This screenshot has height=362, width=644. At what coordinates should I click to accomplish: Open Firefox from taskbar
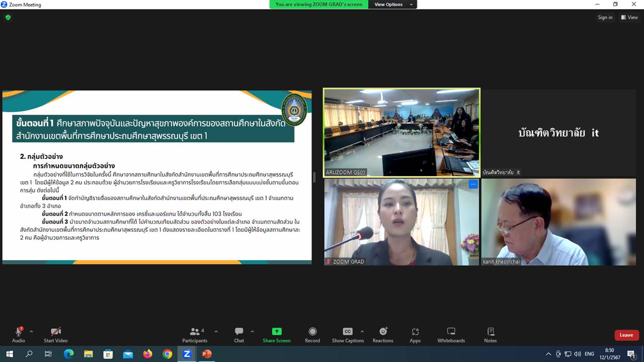pyautogui.click(x=147, y=354)
